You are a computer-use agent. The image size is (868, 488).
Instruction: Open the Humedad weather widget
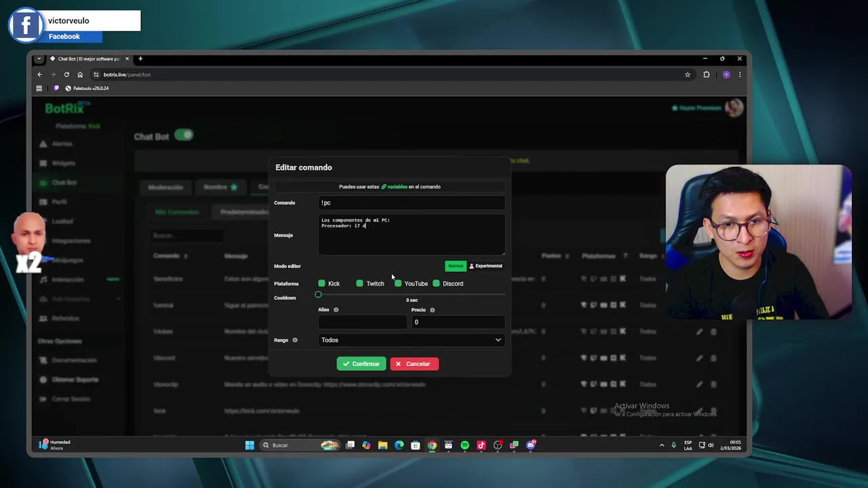point(56,445)
